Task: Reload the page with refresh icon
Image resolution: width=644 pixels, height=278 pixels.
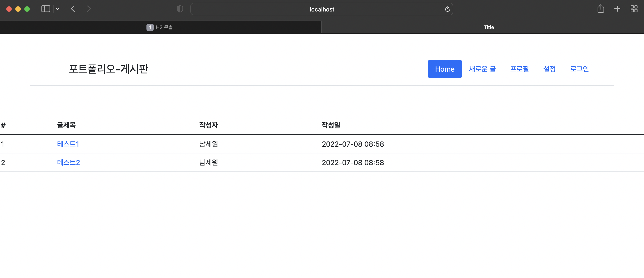Action: click(x=447, y=9)
